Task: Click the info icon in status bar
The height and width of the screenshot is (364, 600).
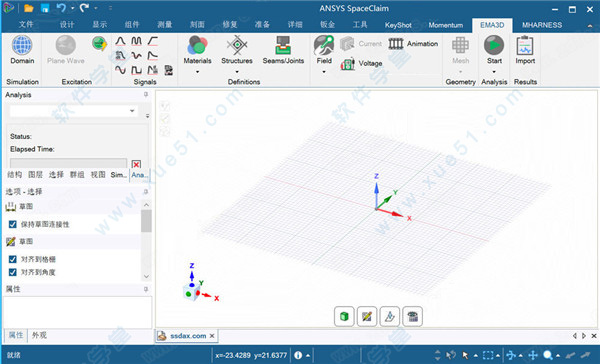Action: click(298, 355)
